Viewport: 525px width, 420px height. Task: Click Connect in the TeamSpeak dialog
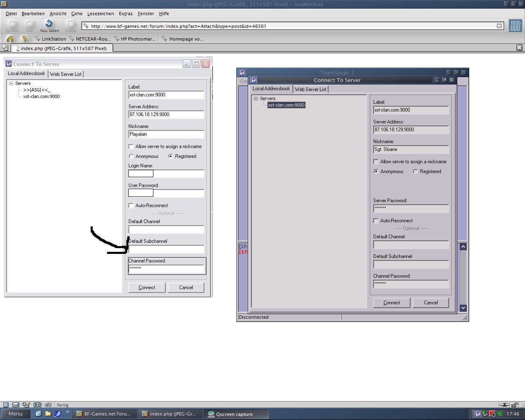(391, 303)
